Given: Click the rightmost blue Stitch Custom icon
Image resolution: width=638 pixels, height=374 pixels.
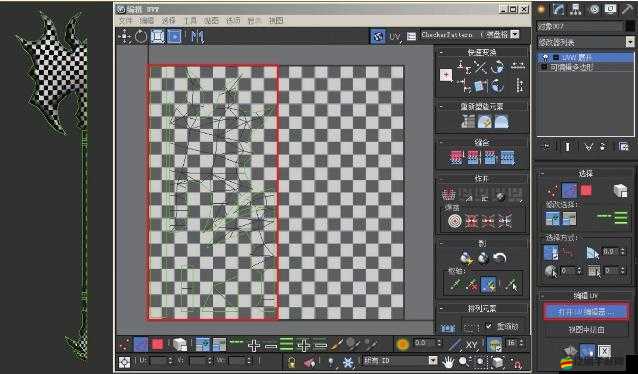Looking at the screenshot, I should [x=507, y=157].
